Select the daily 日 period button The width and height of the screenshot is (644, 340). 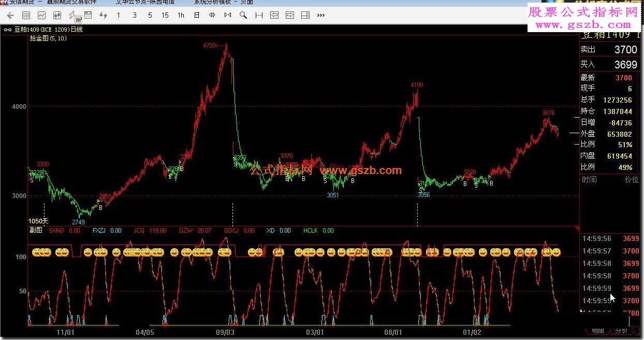click(x=197, y=16)
